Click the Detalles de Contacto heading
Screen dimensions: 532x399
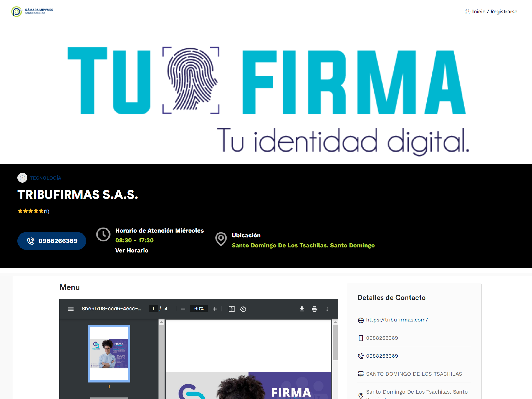point(391,298)
